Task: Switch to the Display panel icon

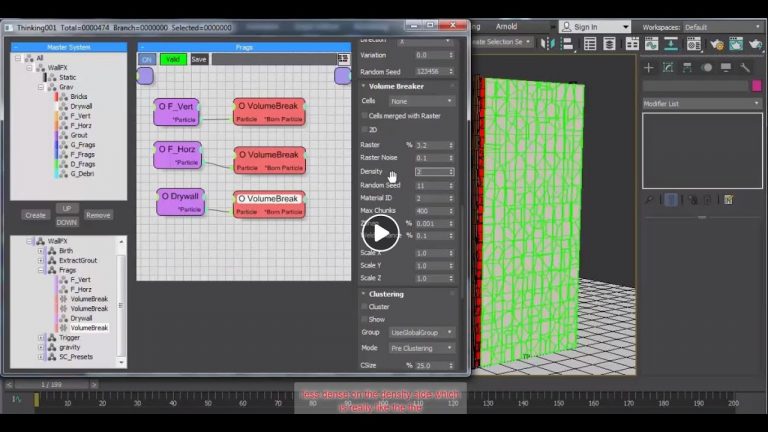Action: (725, 68)
